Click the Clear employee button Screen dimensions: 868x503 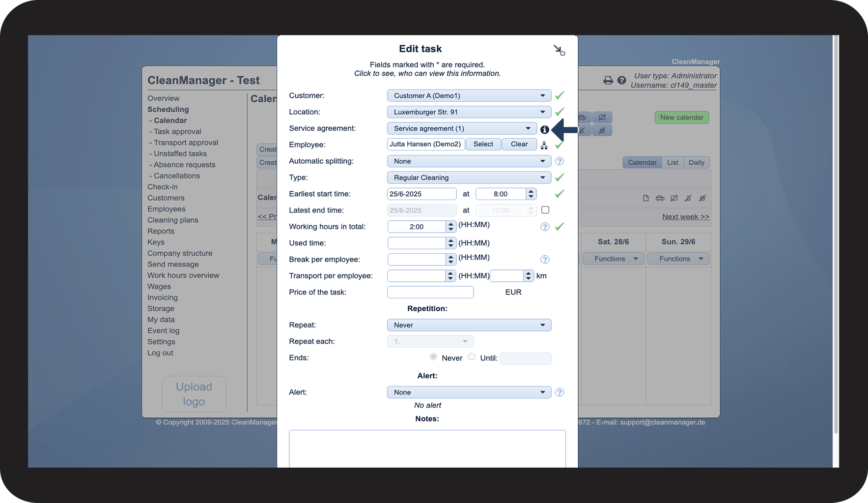click(519, 144)
